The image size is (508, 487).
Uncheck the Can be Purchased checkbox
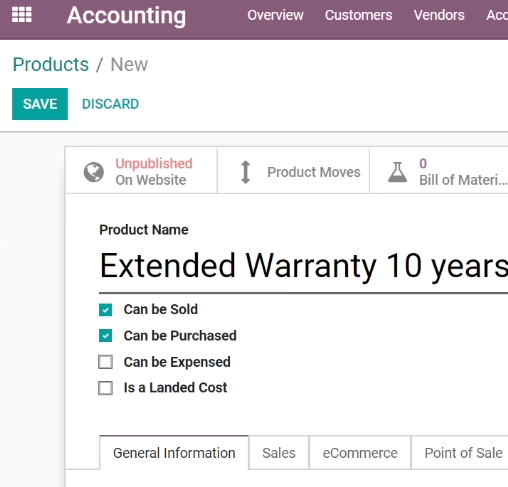tap(105, 336)
